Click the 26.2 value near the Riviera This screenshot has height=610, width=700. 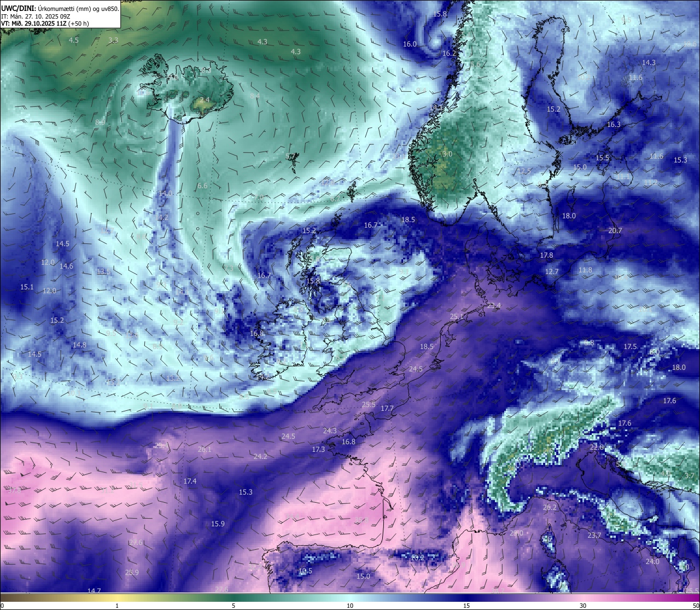tap(550, 508)
